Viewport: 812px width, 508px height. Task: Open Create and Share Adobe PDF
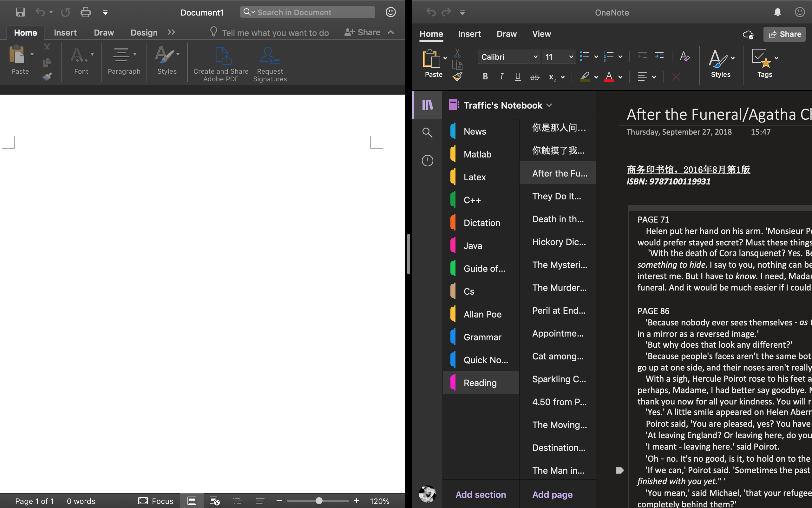221,64
